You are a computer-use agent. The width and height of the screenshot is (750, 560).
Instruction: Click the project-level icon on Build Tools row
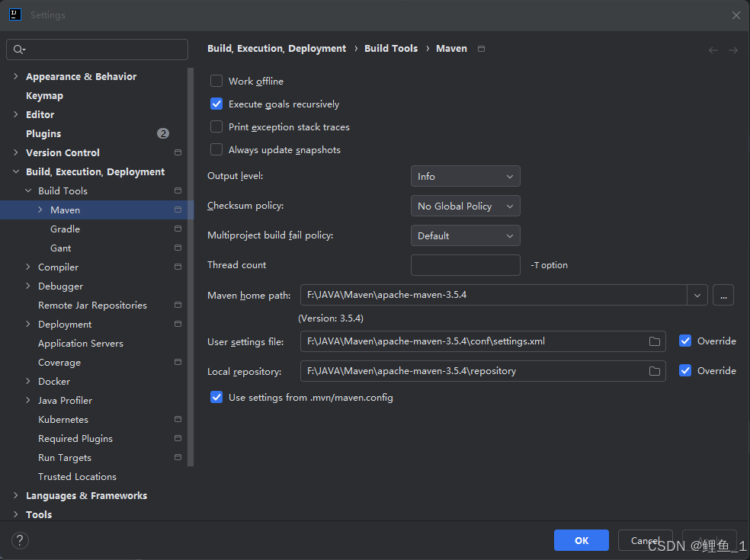[x=178, y=190]
